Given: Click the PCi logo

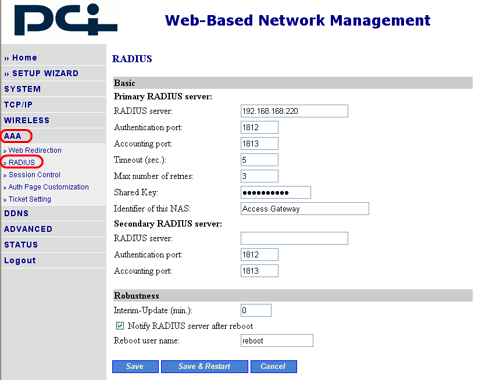Looking at the screenshot, I should pyautogui.click(x=66, y=19).
